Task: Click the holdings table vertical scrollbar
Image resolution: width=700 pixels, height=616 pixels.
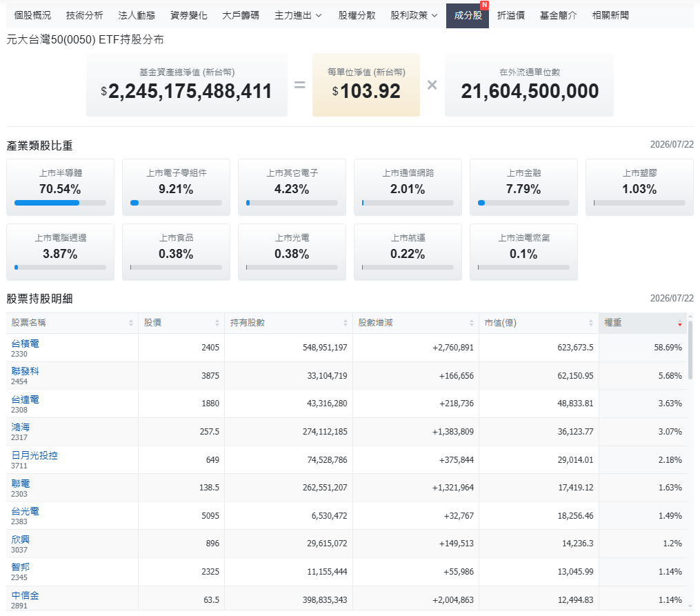Action: (690, 350)
